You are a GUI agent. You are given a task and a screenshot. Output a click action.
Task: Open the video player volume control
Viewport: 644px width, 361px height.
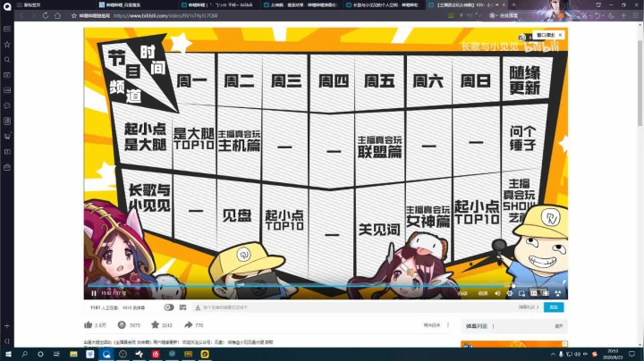point(497,293)
